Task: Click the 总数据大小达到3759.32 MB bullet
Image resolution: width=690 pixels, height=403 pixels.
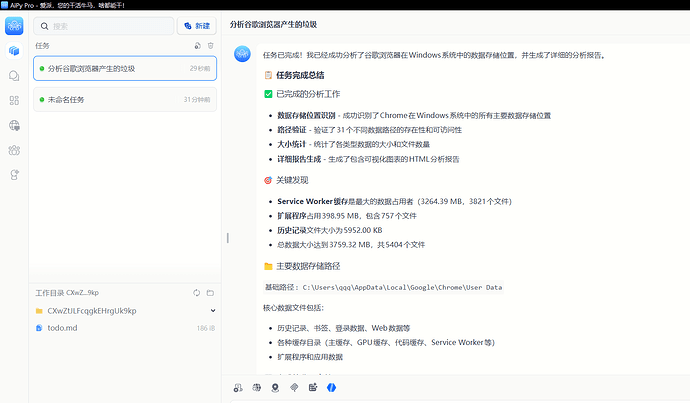Action: coord(351,245)
